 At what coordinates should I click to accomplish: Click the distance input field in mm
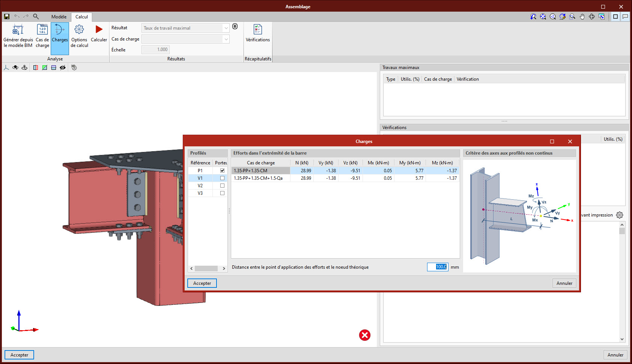click(437, 267)
